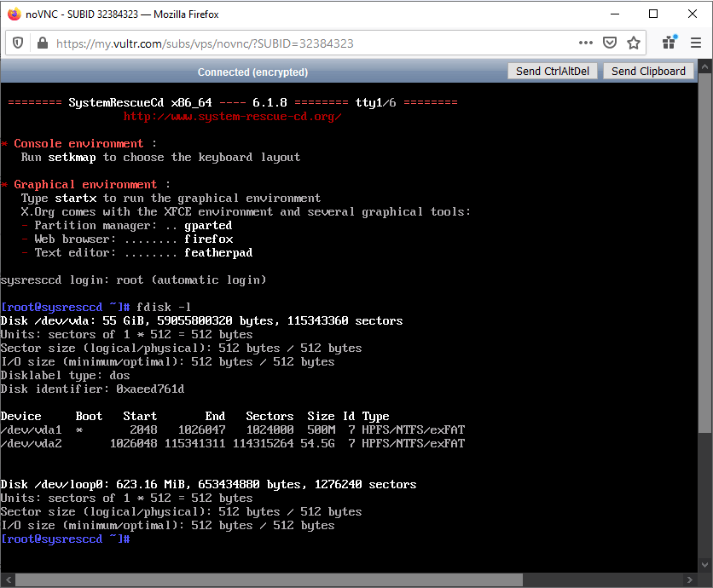Click 'Console environment' heading text

click(x=78, y=144)
